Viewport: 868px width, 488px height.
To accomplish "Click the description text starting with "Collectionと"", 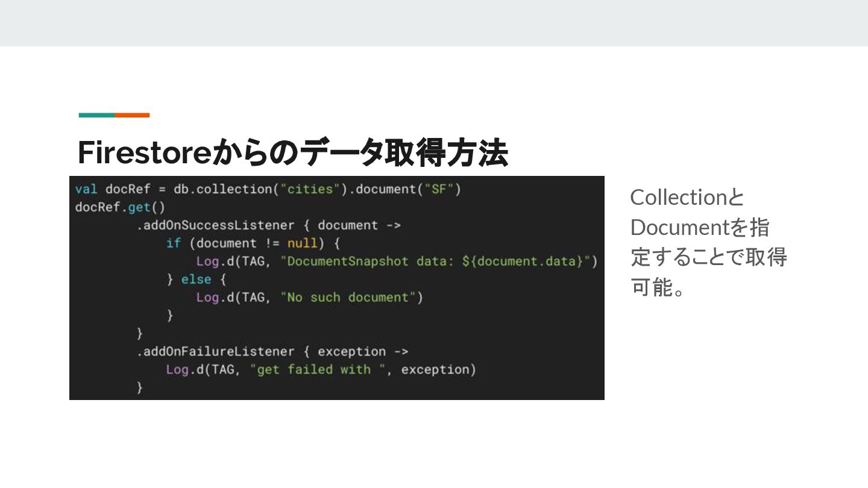I will tap(708, 242).
